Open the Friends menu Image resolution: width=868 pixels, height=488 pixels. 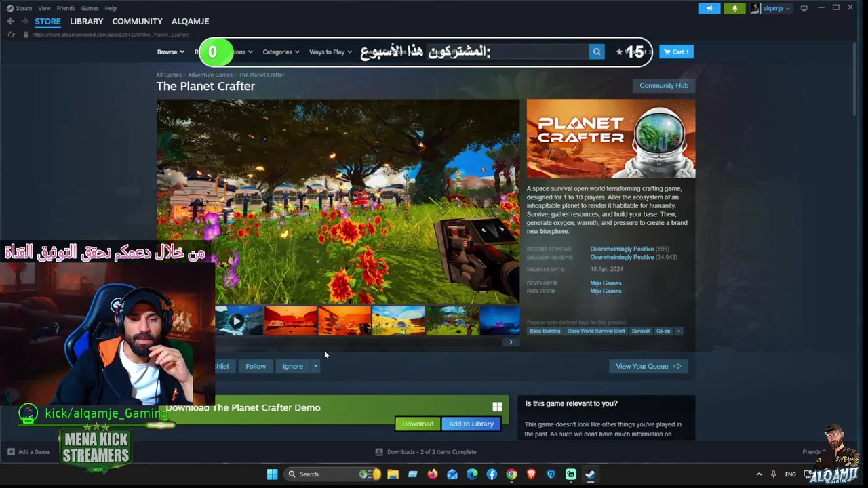coord(66,8)
